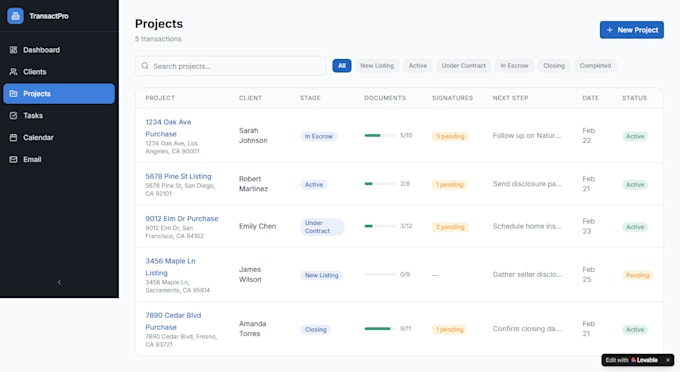Click the New Project button
The height and width of the screenshot is (372, 680).
[631, 30]
